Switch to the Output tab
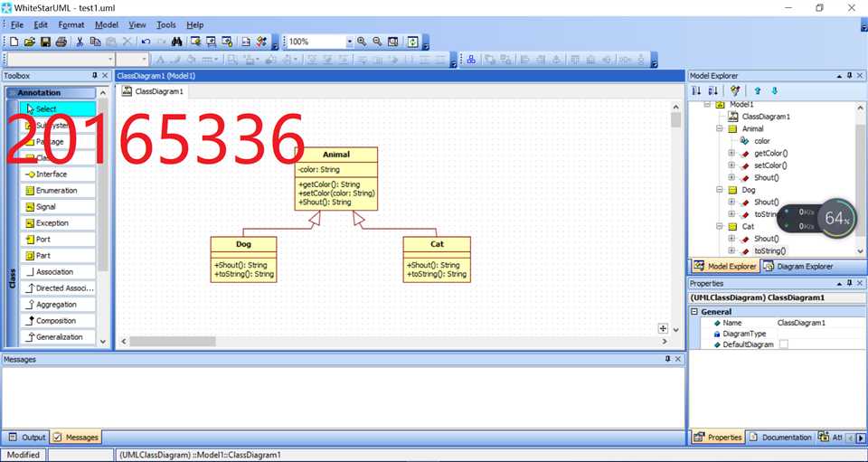This screenshot has width=868, height=462. point(26,437)
